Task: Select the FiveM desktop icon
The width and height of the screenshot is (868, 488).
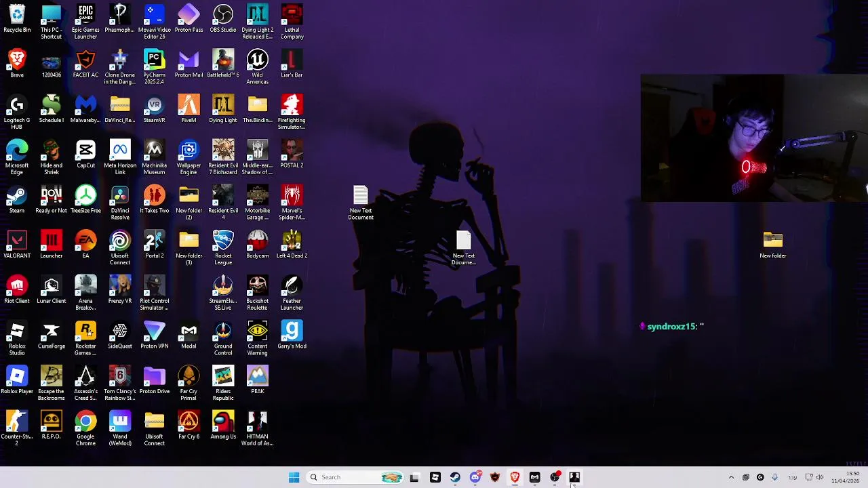Action: coord(189,109)
